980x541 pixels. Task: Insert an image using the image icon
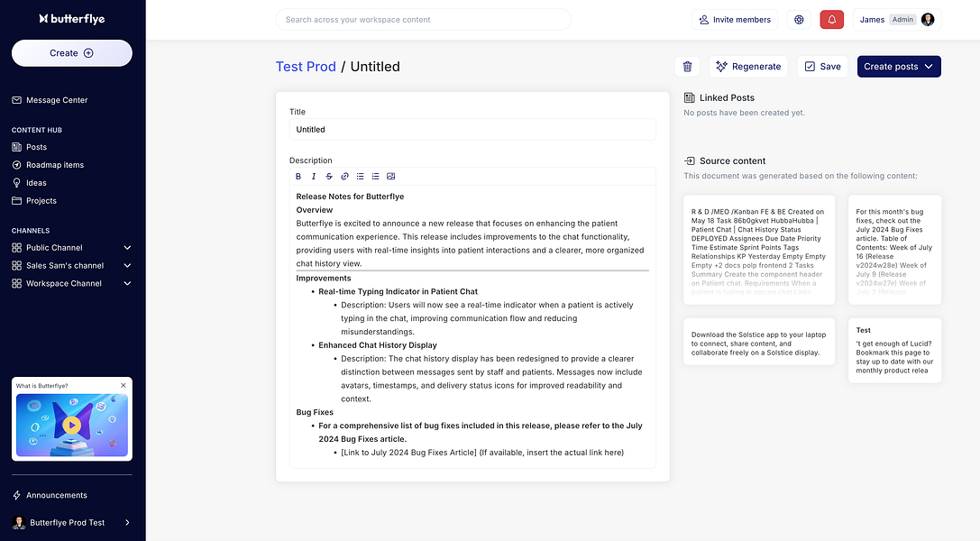pos(390,177)
